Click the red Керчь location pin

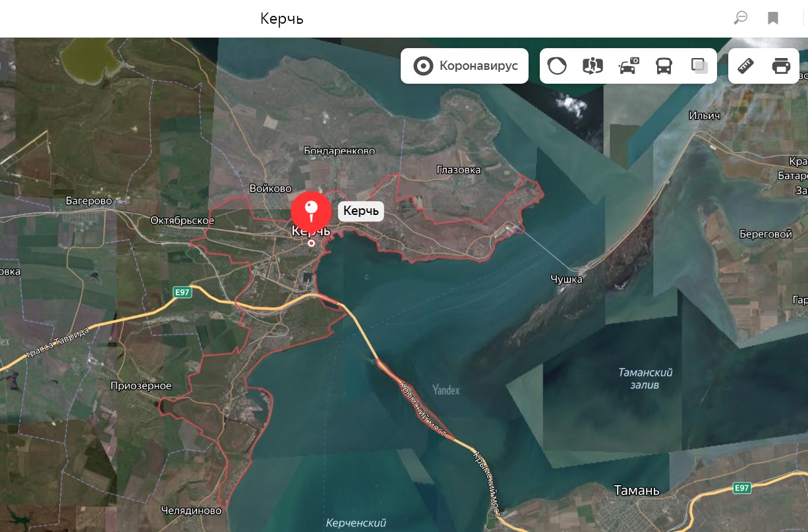coord(311,211)
